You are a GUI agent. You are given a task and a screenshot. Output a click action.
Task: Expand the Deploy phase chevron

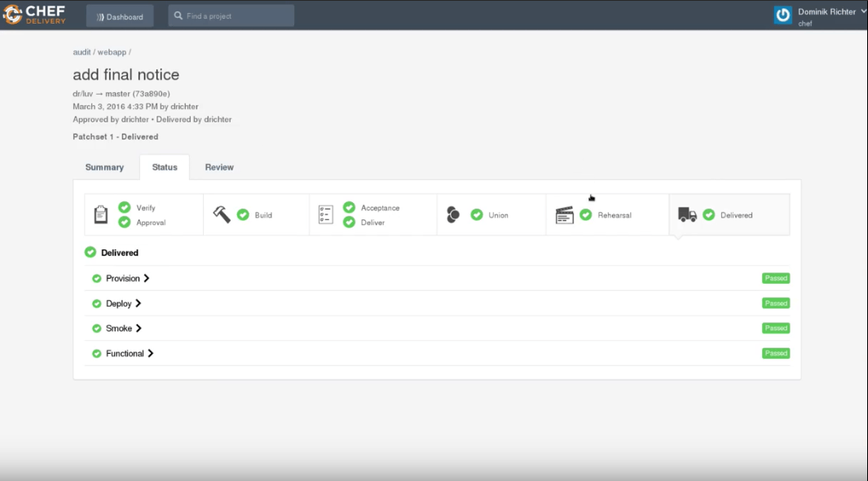[x=139, y=303]
